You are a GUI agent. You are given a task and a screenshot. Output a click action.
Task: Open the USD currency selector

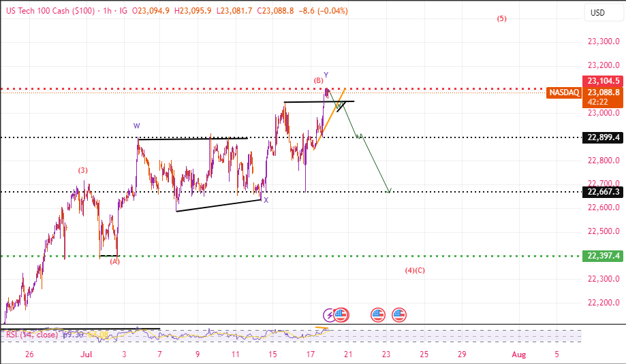(x=597, y=13)
